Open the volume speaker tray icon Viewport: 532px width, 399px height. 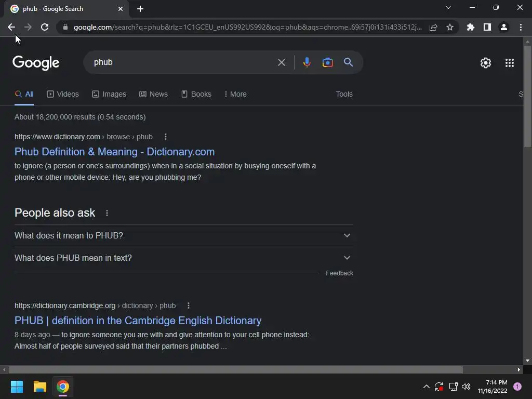pos(466,387)
